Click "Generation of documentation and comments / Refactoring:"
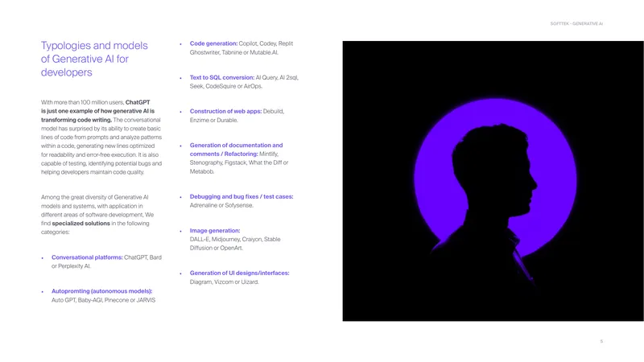Screen dimensions: 644x362 tap(236, 150)
